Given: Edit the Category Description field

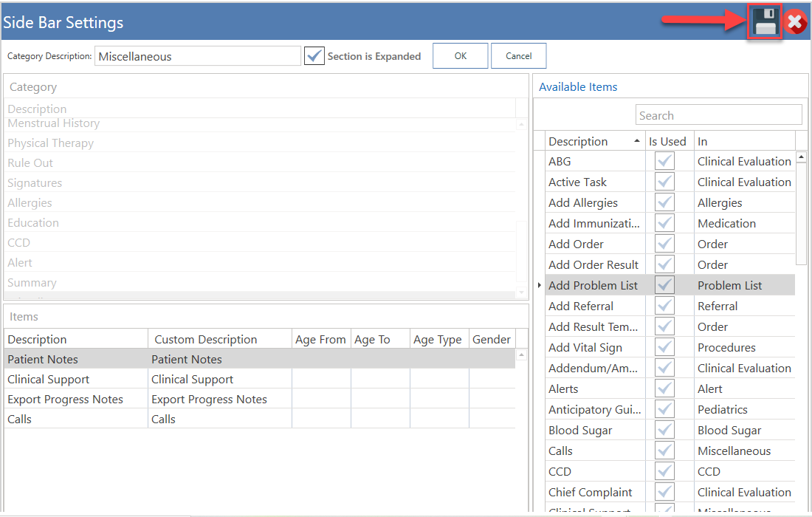Looking at the screenshot, I should pos(197,56).
